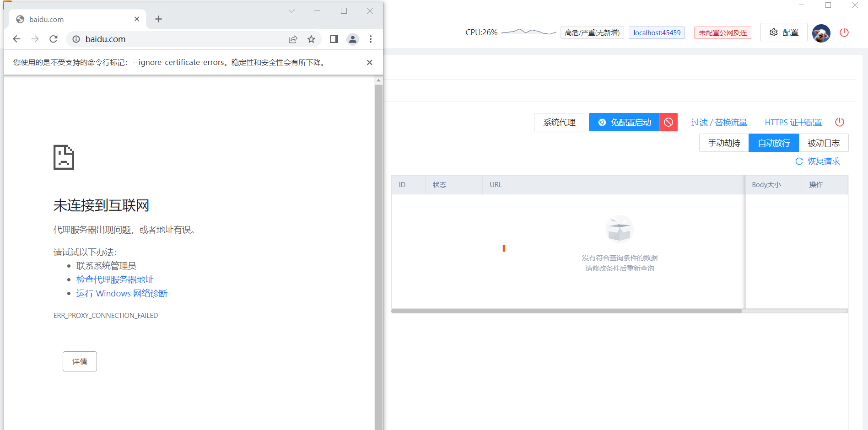Screen dimensions: 868x430
Task: Click the share icon in Chrome's address bar
Action: tap(292, 39)
